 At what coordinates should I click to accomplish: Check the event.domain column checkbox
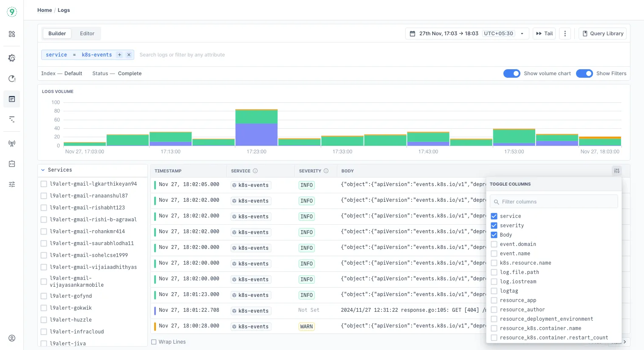[x=494, y=244]
